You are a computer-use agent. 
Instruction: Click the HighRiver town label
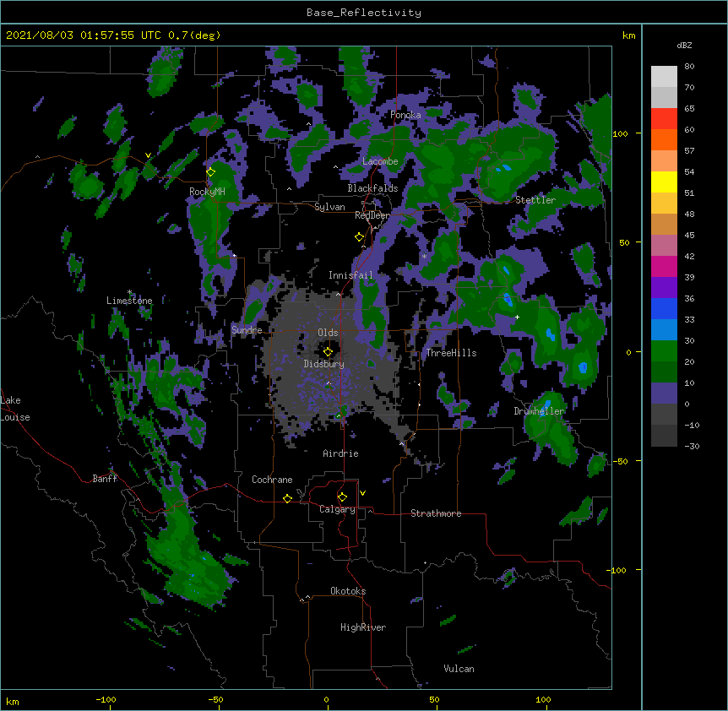[363, 627]
